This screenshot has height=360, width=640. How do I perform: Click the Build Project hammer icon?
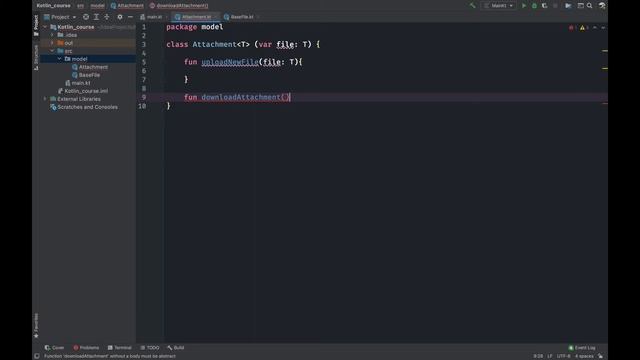tap(472, 6)
